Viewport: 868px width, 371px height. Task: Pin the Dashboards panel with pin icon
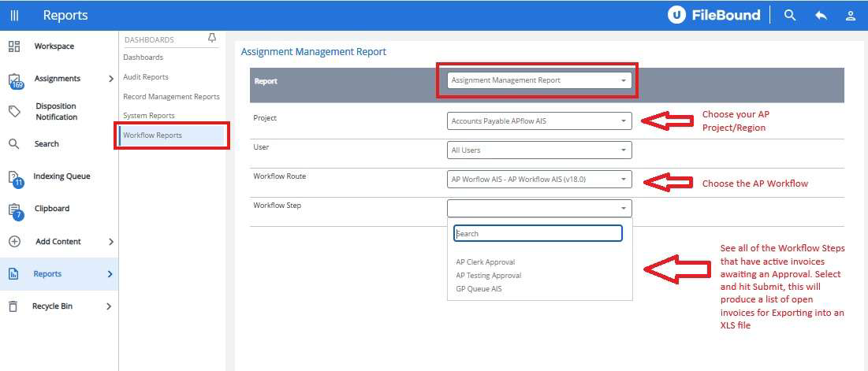pos(211,38)
